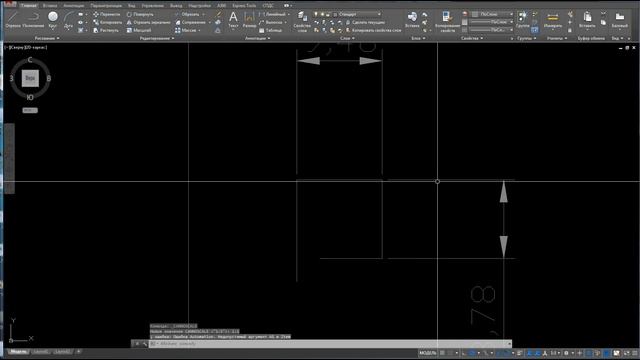
Task: Click the Вставить (Paste) icon
Action: [587, 20]
